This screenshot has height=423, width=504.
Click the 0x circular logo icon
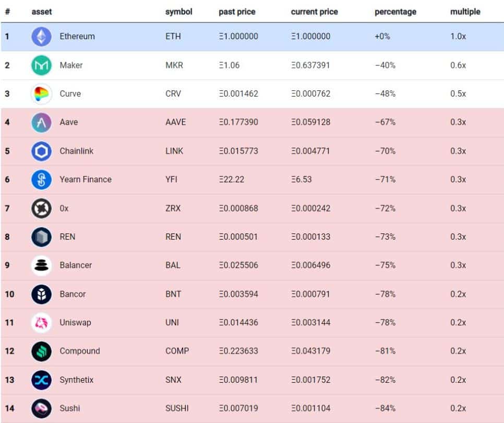click(x=41, y=208)
